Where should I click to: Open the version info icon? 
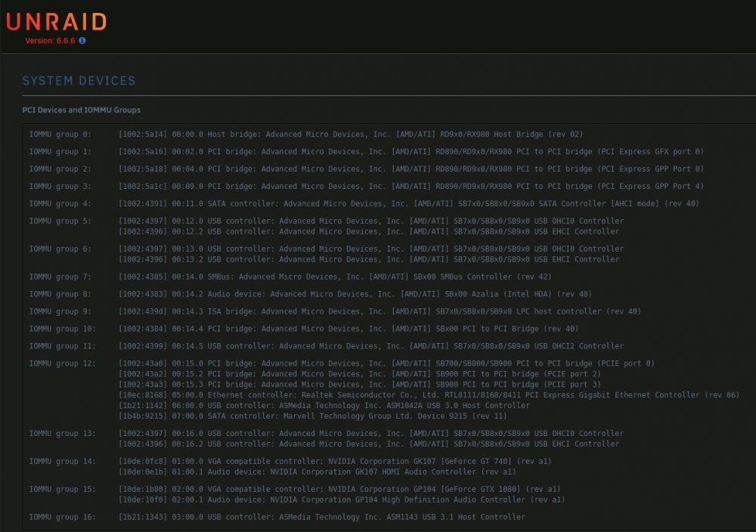tap(82, 41)
